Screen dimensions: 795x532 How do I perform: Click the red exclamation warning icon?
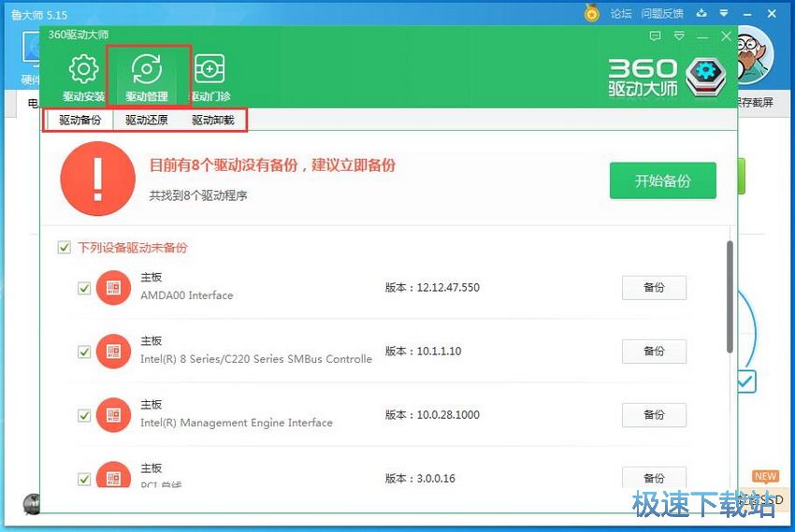(98, 179)
